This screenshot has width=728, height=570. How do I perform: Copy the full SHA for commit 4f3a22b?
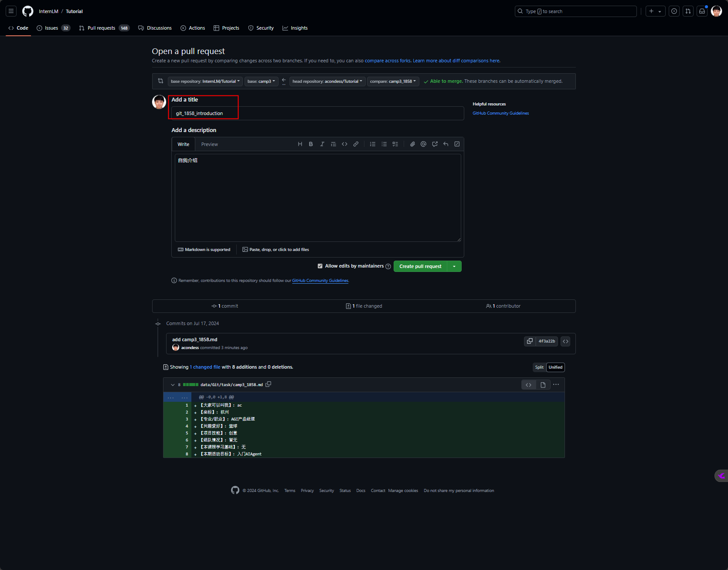click(x=530, y=341)
